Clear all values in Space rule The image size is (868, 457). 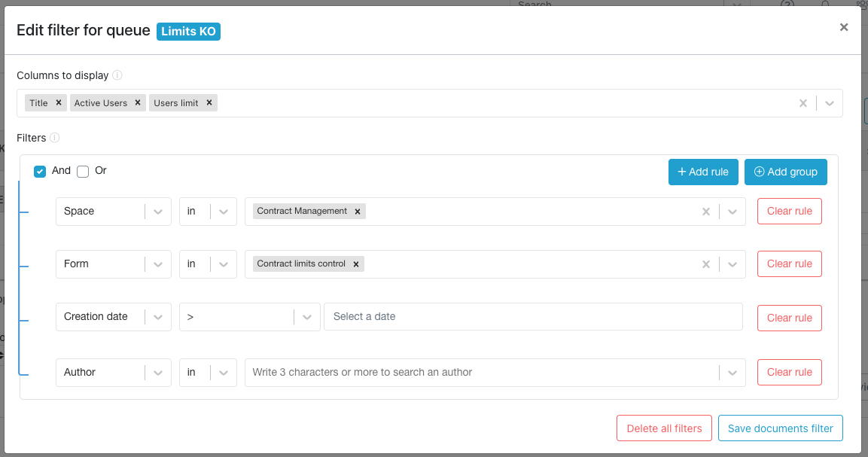pos(706,212)
